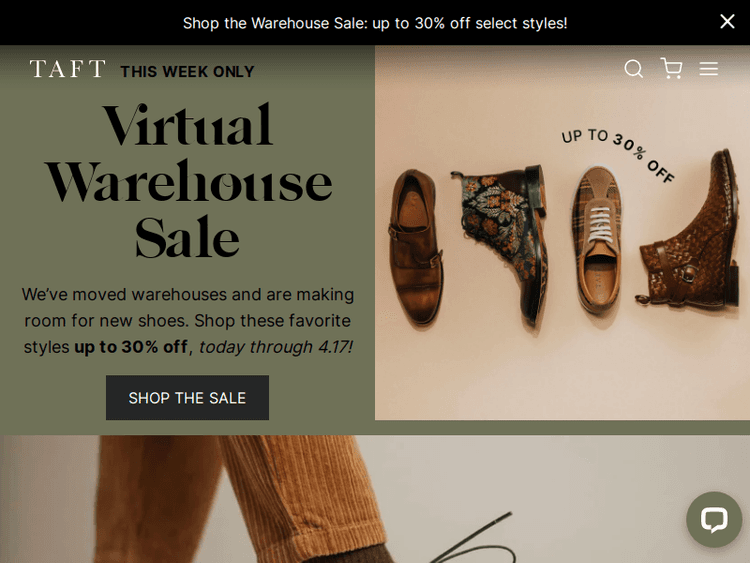Click the curved UP TO 30% OFF text
This screenshot has height=563, width=750.
[x=618, y=154]
